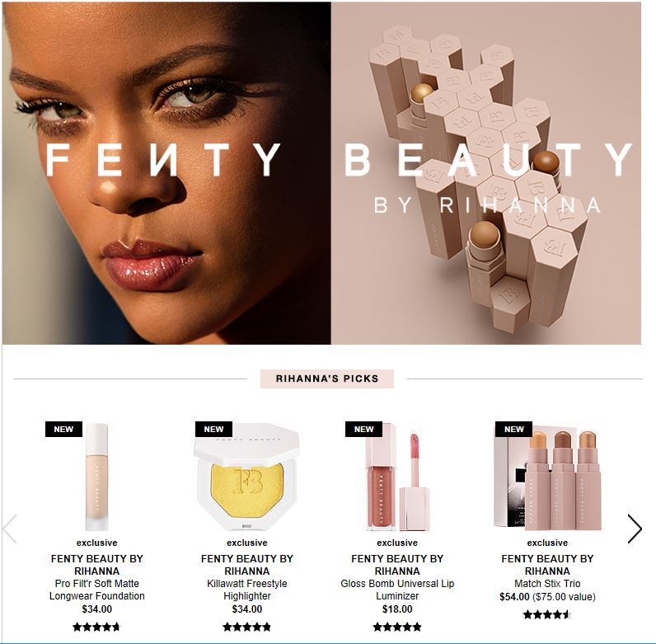656x644 pixels.
Task: View star rating of Match Stix Trio
Action: click(547, 614)
